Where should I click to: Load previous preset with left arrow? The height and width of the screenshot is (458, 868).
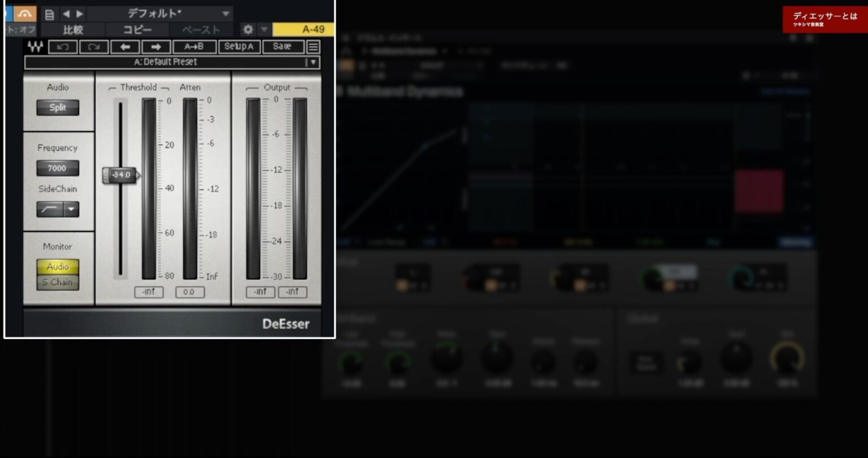point(125,46)
